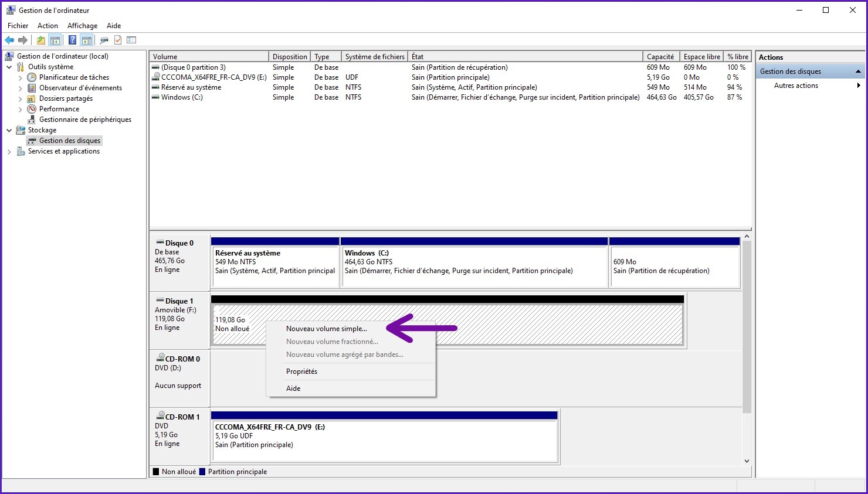Click the checklist settings toolbar icon
The width and height of the screenshot is (868, 494).
[x=131, y=40]
